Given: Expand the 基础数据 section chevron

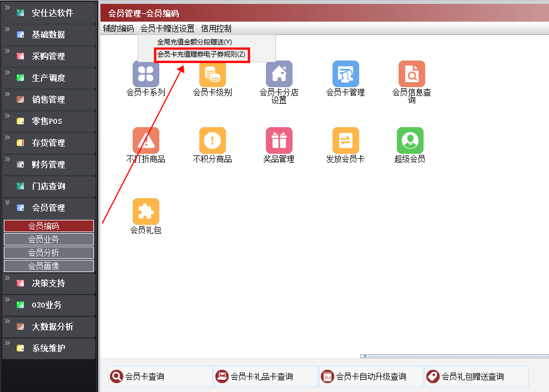Looking at the screenshot, I should pos(7,29).
